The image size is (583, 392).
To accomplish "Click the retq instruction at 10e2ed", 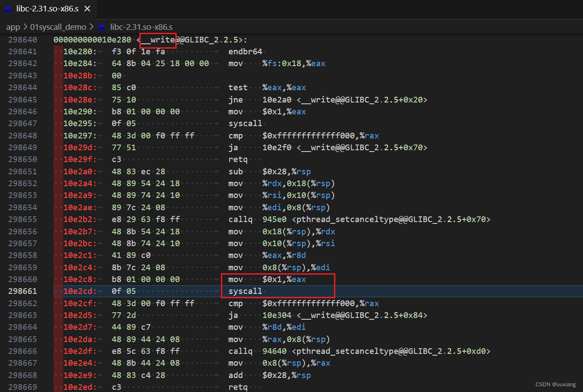I will click(238, 387).
